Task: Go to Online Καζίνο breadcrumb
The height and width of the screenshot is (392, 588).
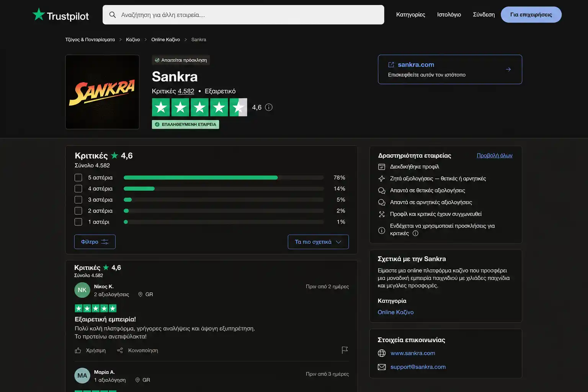Action: point(165,39)
